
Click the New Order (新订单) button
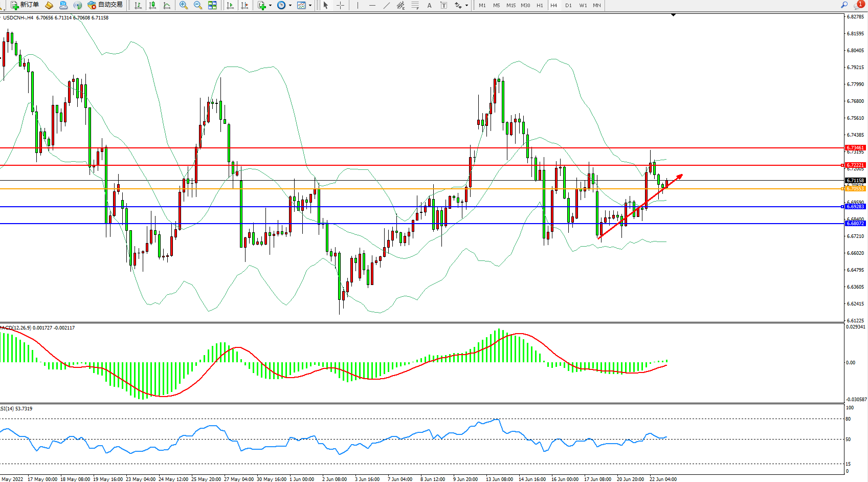25,5
